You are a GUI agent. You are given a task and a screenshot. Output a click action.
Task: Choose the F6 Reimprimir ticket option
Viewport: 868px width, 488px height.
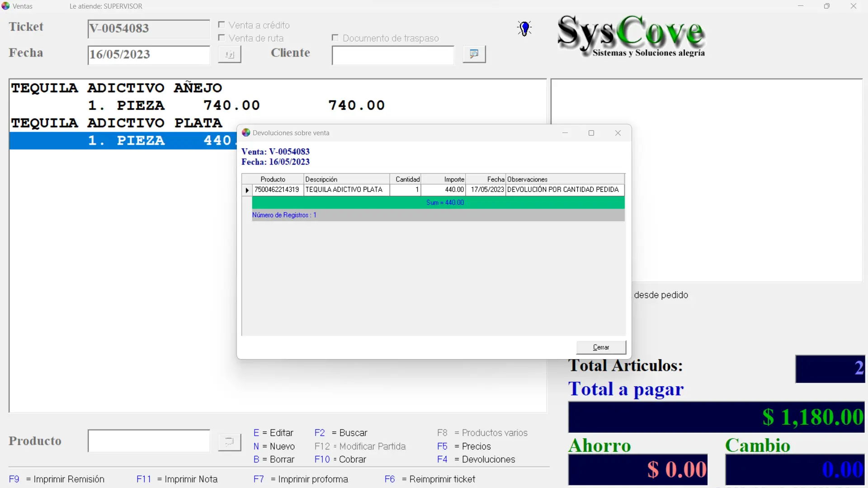[429, 479]
